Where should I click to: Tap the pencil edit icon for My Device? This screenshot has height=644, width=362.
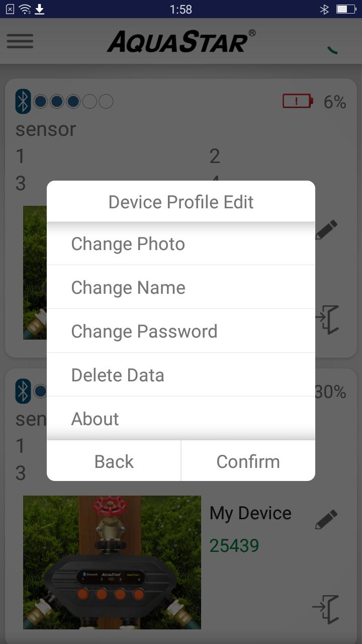point(326,519)
